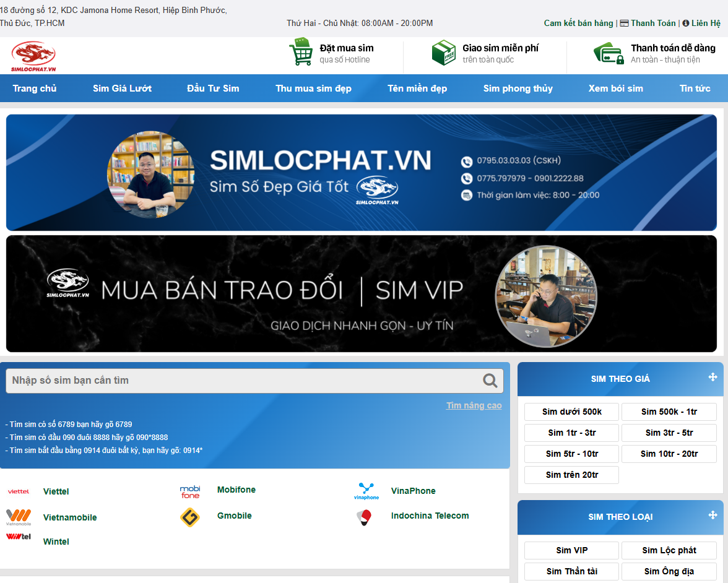Open the Sim Giá Lướt menu

tap(122, 88)
